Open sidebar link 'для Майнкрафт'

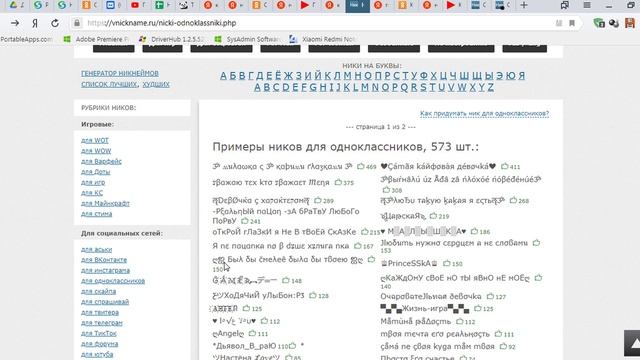click(105, 203)
